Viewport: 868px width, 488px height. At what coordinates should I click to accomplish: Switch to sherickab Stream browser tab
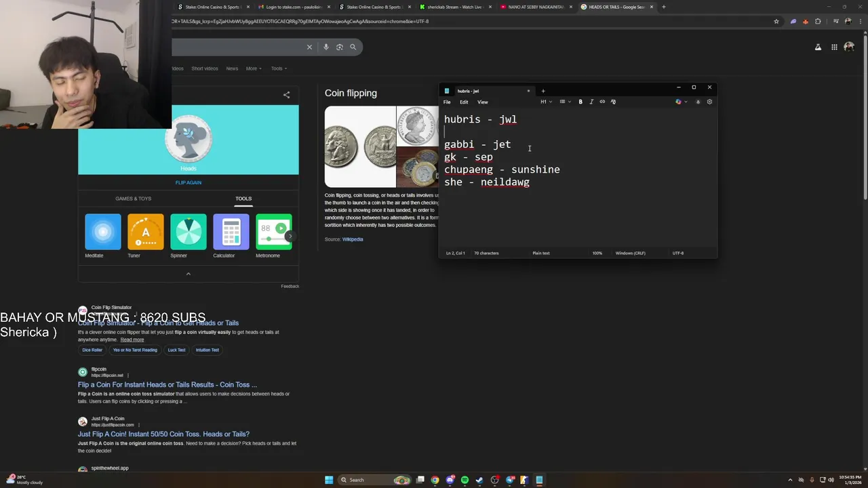[x=454, y=7]
